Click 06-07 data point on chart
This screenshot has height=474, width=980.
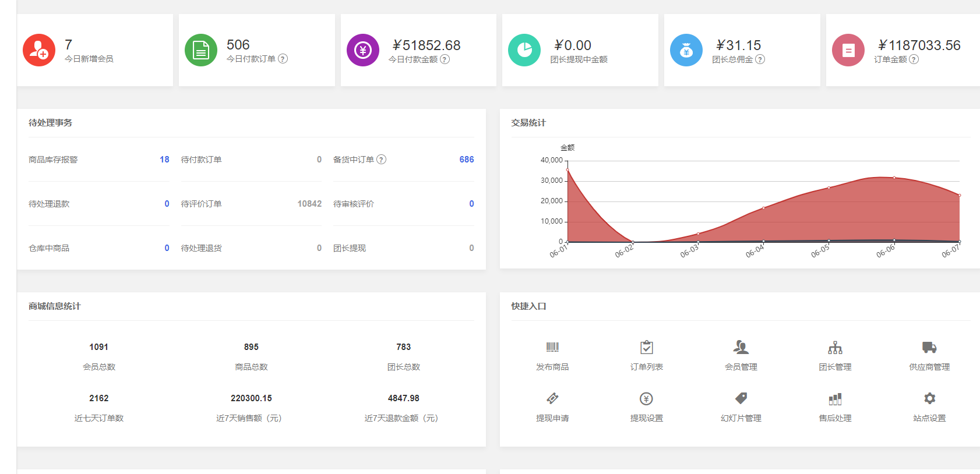click(x=959, y=195)
